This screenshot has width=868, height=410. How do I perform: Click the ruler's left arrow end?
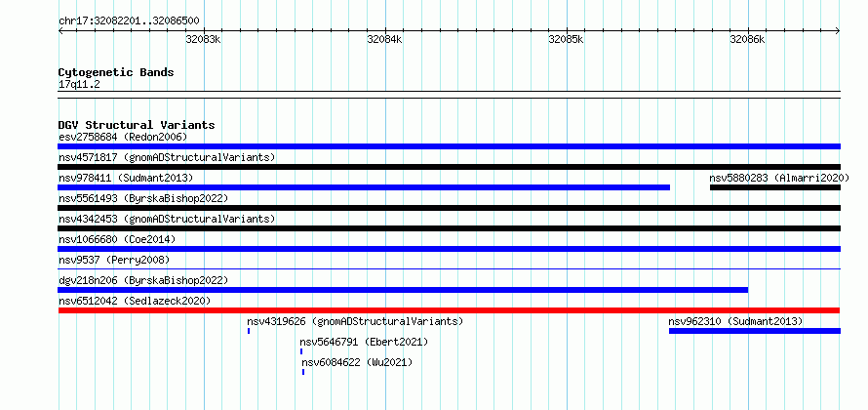click(60, 31)
